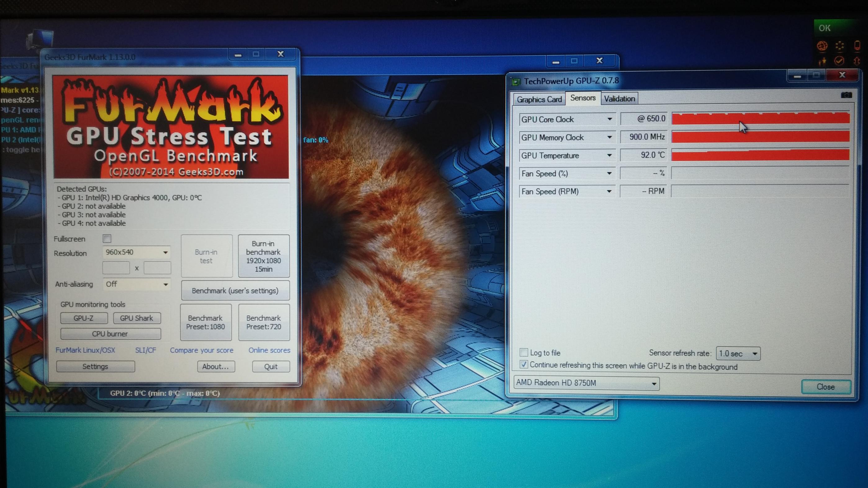Screen dimensions: 868x488
Task: Expand the Anti-aliasing dropdown
Action: point(136,284)
